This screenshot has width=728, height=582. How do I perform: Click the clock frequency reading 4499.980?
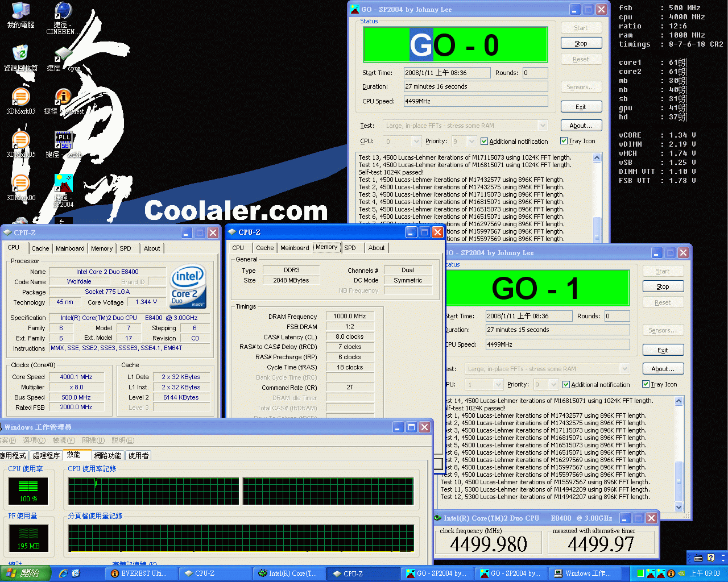click(489, 544)
